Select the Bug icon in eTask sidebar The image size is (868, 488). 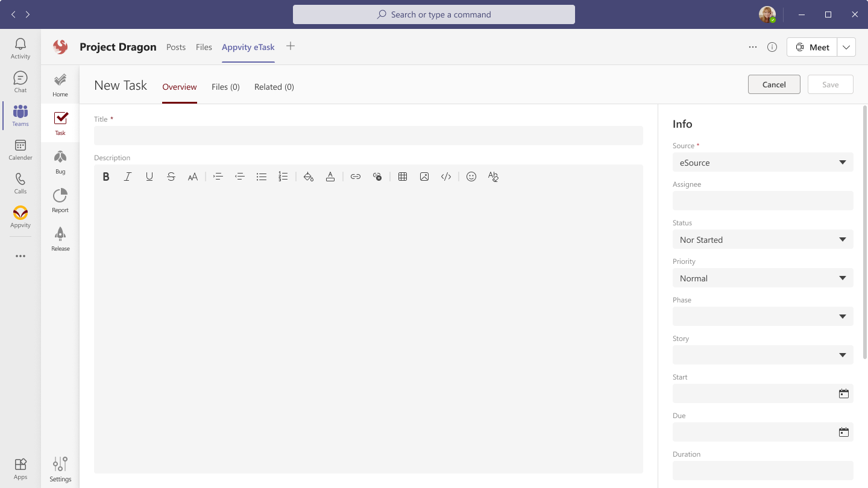coord(60,160)
